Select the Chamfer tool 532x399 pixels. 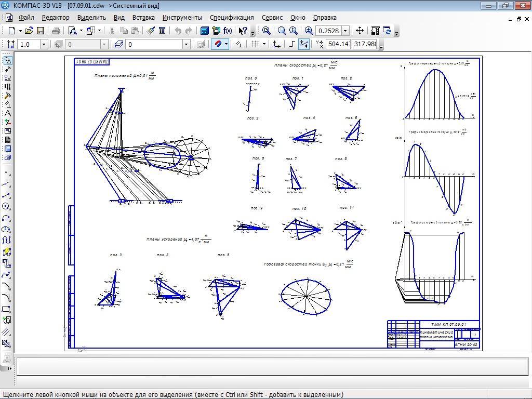click(x=7, y=286)
